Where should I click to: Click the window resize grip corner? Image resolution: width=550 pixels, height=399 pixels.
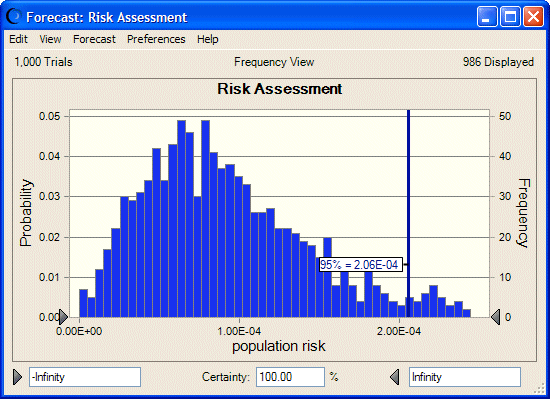[x=539, y=389]
